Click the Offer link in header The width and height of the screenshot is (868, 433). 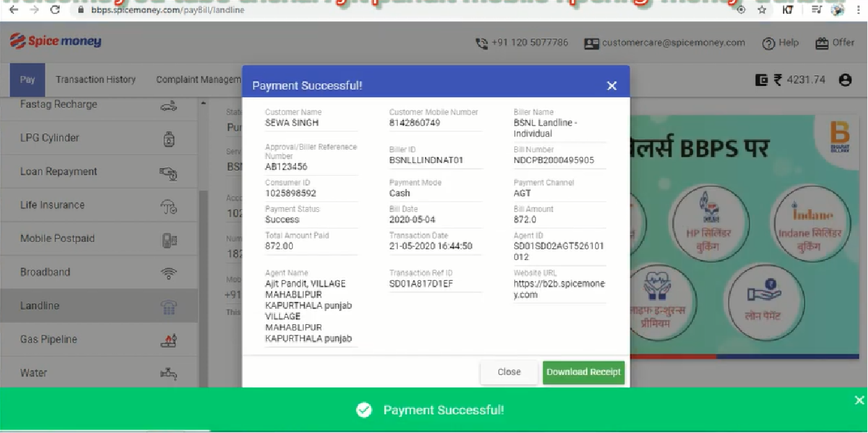(x=844, y=43)
